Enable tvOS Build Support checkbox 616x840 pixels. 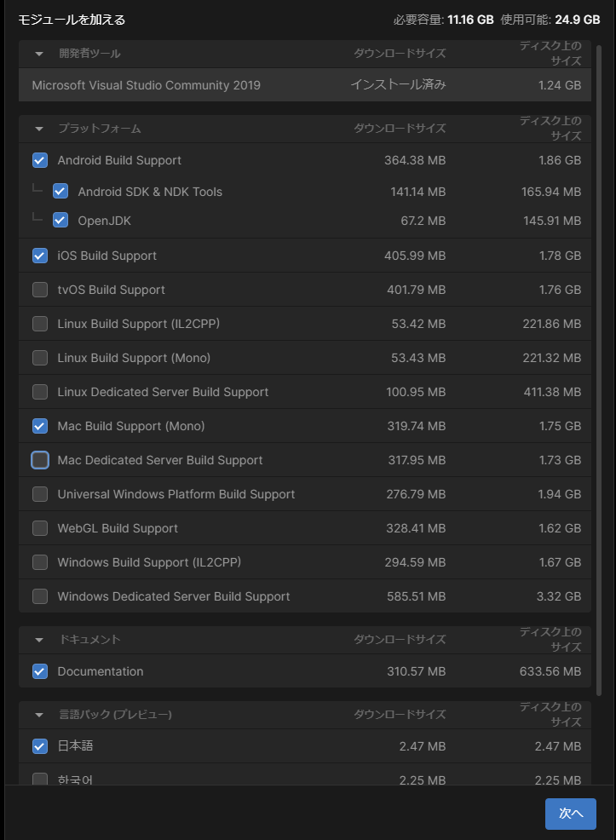[40, 290]
